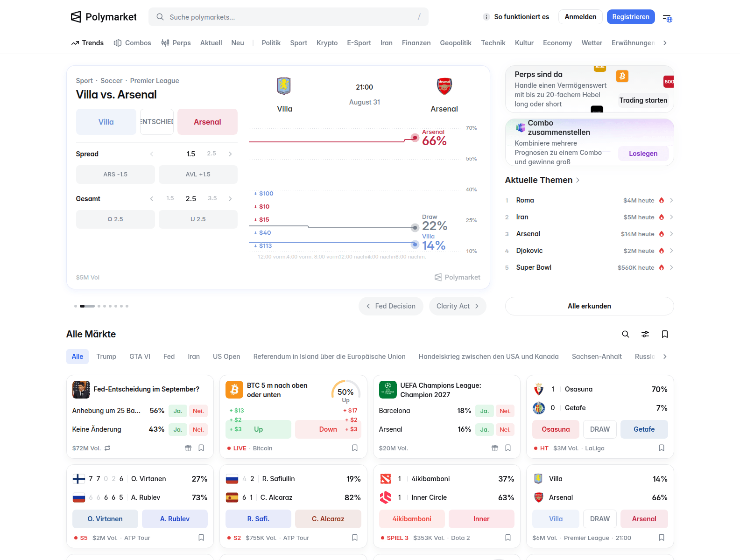Choose ARS -1.5 spread option
Image resolution: width=747 pixels, height=560 pixels.
coord(115,175)
